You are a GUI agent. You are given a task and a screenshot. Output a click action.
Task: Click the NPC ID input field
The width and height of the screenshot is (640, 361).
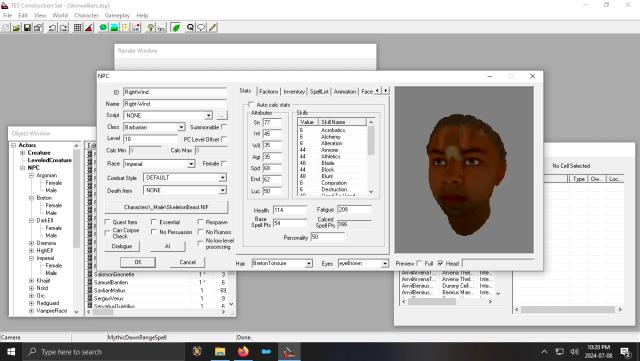175,92
